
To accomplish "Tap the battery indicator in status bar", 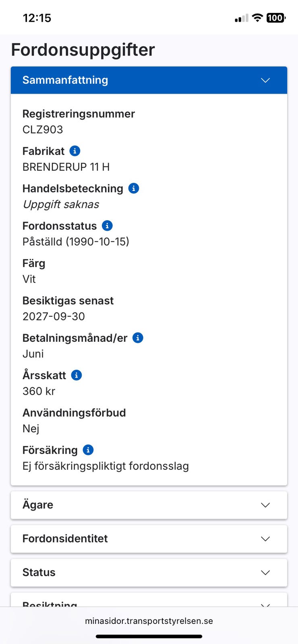I will coord(276,18).
